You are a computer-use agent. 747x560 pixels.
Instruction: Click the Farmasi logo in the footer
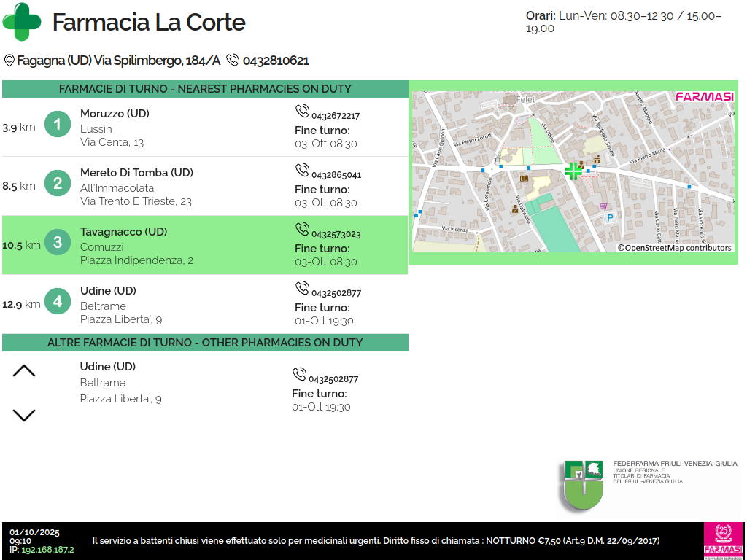tap(724, 540)
